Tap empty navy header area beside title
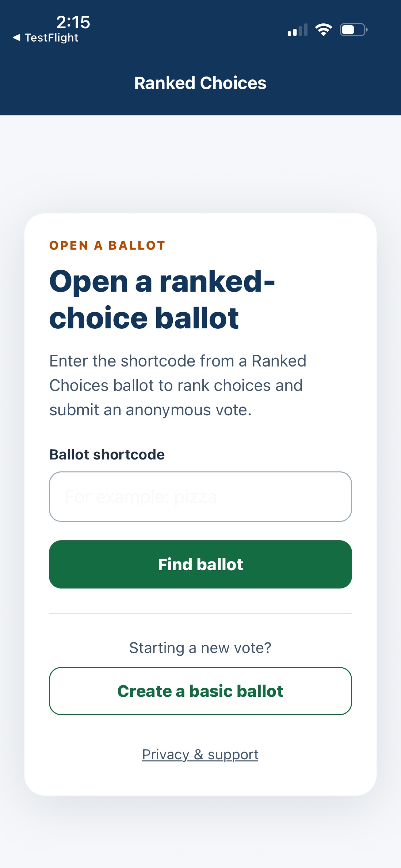The height and width of the screenshot is (868, 401). coord(337,83)
